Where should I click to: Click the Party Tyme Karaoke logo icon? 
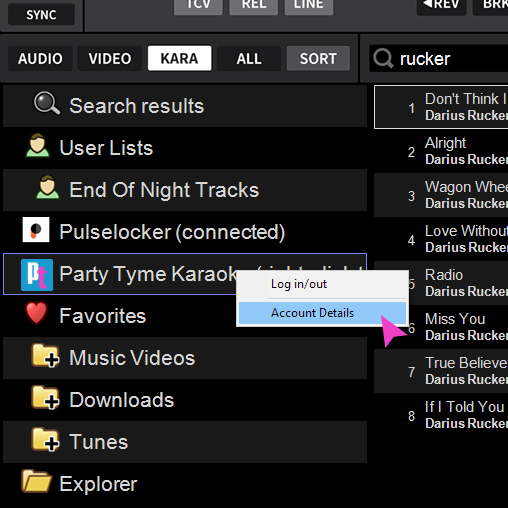(37, 275)
